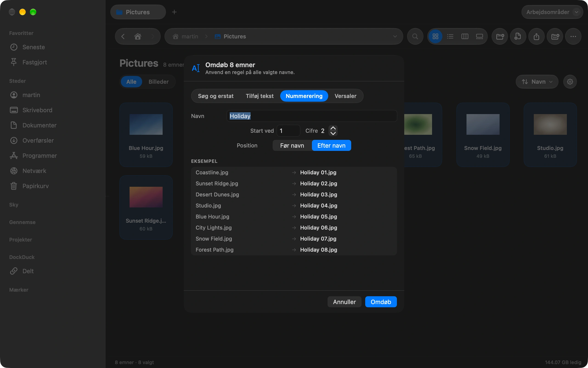Viewport: 588px width, 368px height.
Task: Click the Annuller button
Action: point(344,302)
